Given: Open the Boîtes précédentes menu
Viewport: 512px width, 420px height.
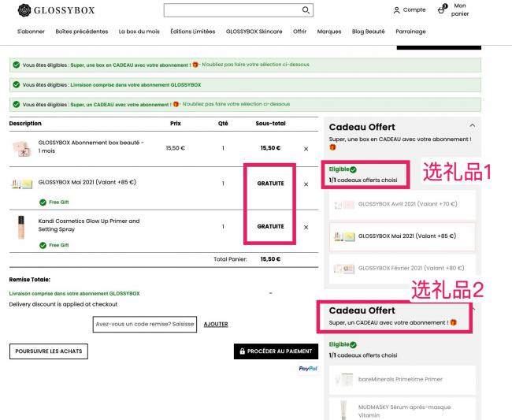Looking at the screenshot, I should [x=82, y=32].
